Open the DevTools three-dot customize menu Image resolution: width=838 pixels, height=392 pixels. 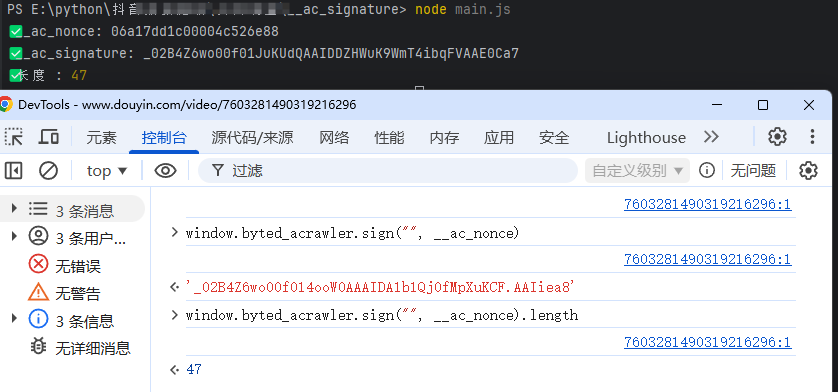(x=812, y=137)
